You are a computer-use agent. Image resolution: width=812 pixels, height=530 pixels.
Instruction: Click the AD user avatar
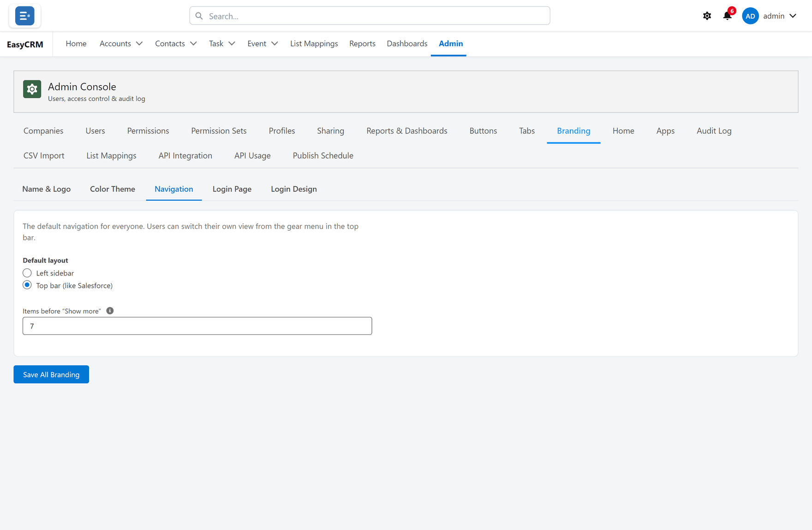[x=750, y=16]
